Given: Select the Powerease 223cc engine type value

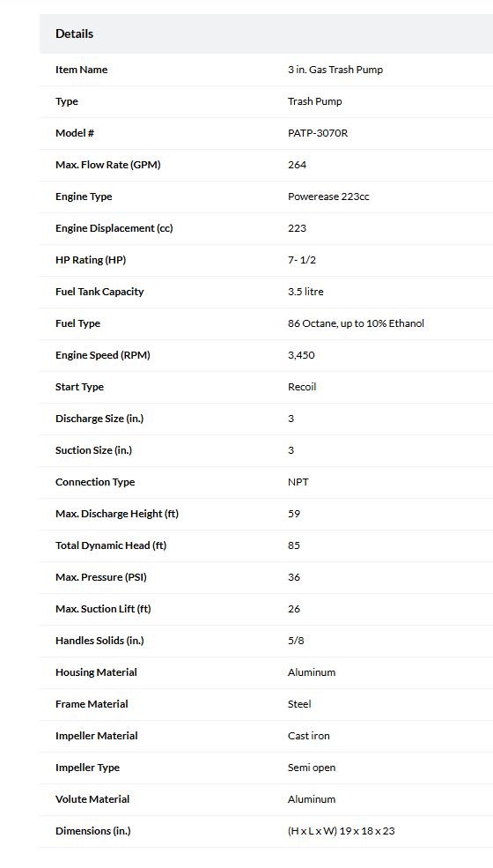Looking at the screenshot, I should 328,197.
